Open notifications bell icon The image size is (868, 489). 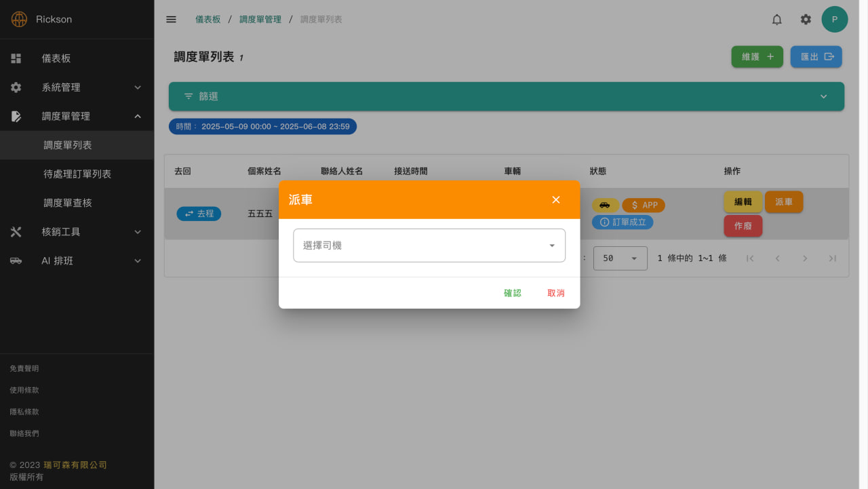(777, 20)
